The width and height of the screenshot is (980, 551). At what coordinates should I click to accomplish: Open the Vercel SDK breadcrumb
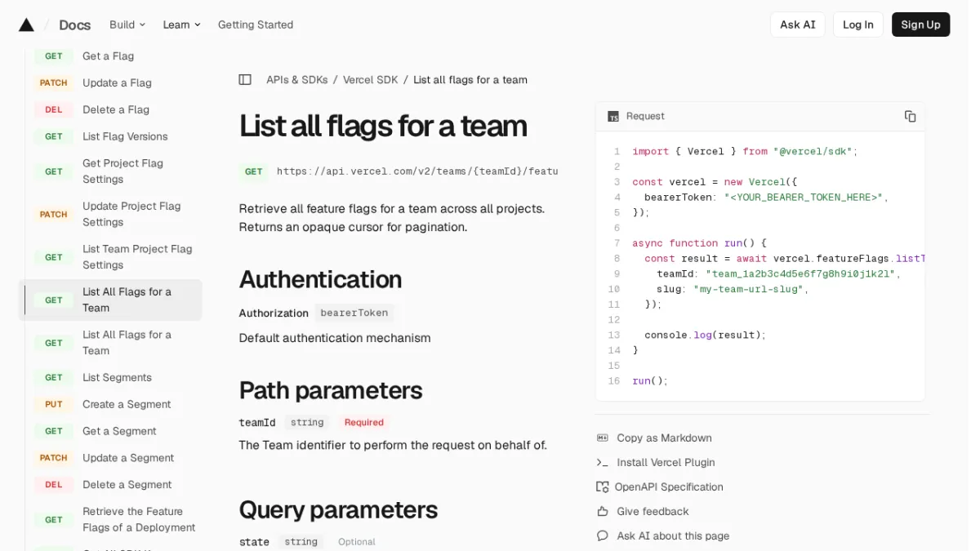point(370,80)
